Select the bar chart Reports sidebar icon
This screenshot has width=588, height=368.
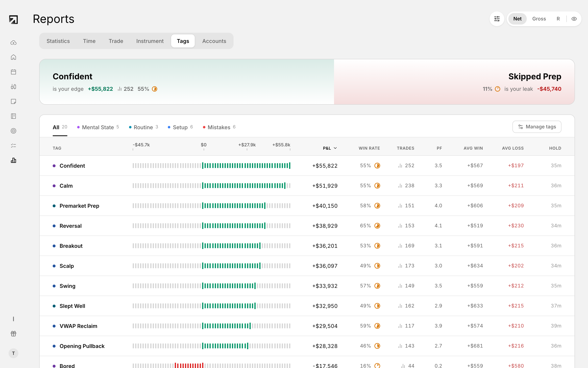coord(13,160)
